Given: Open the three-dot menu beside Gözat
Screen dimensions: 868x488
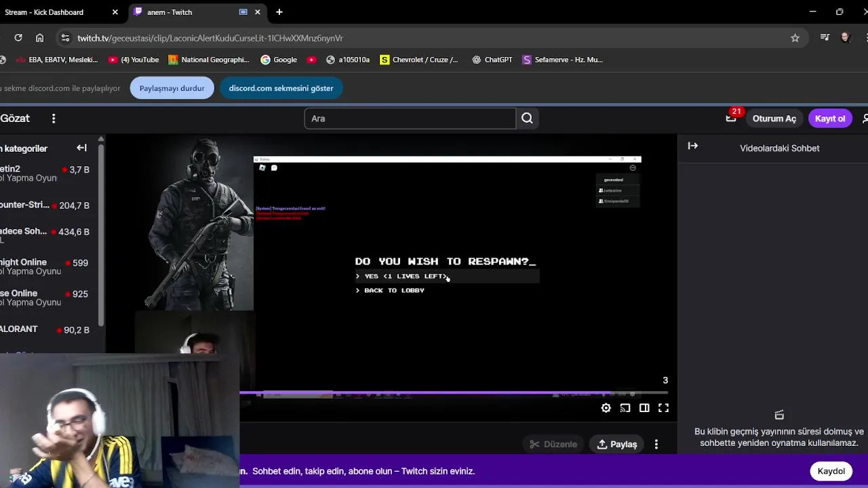Looking at the screenshot, I should coord(54,119).
